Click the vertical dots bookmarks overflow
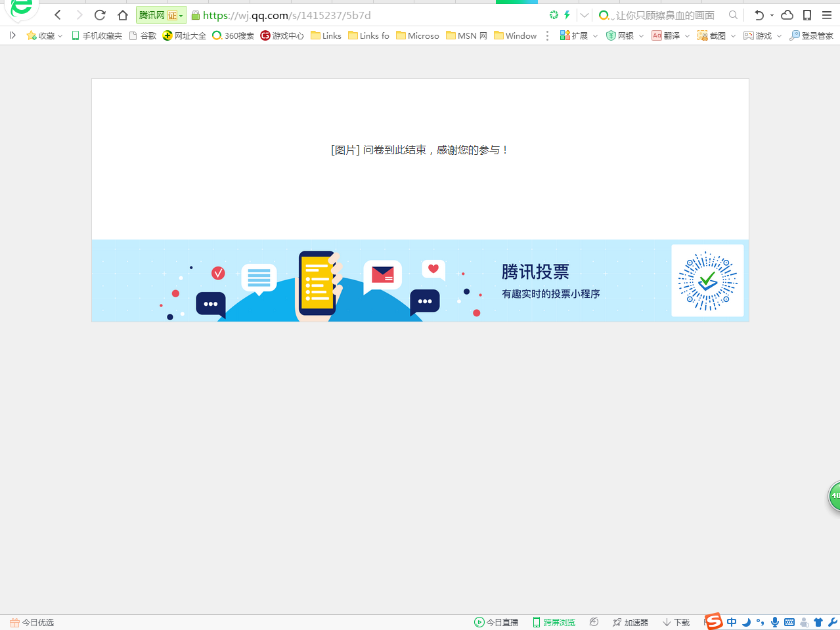The height and width of the screenshot is (630, 840). tap(547, 35)
